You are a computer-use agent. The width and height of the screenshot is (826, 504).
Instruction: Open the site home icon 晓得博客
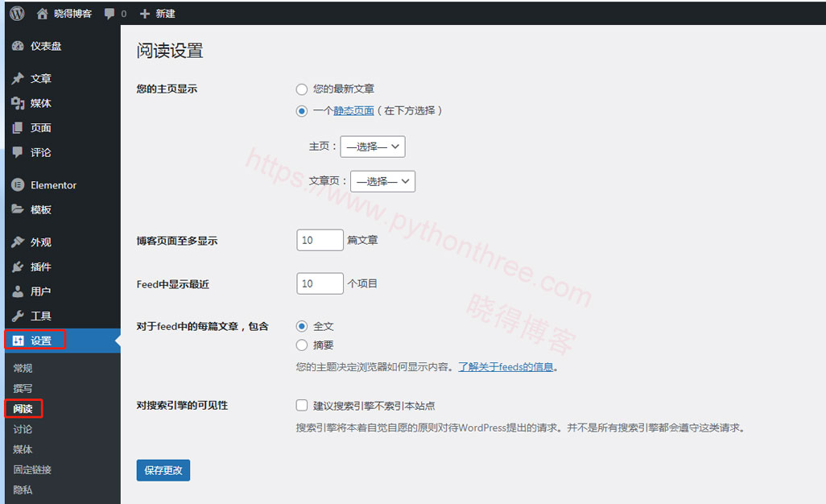(x=42, y=14)
